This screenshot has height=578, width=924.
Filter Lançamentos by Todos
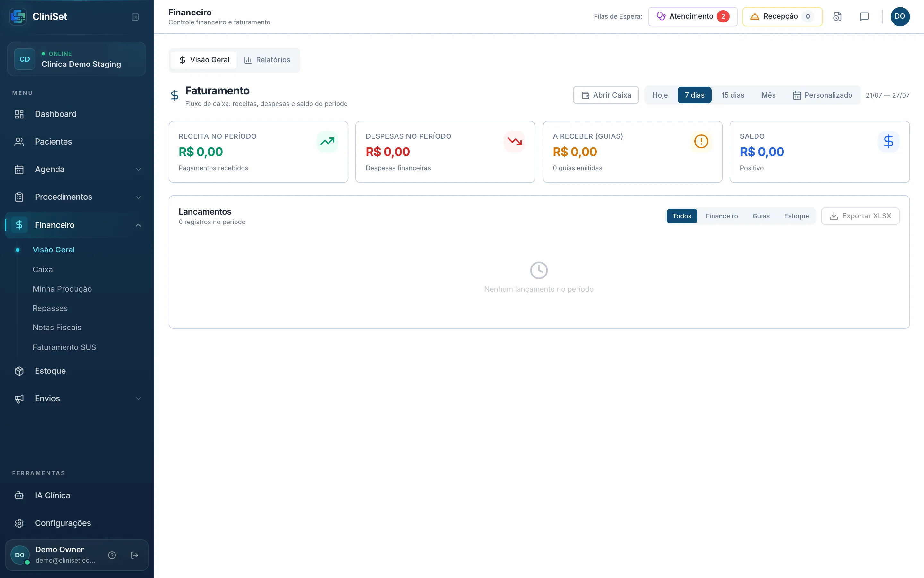(682, 216)
